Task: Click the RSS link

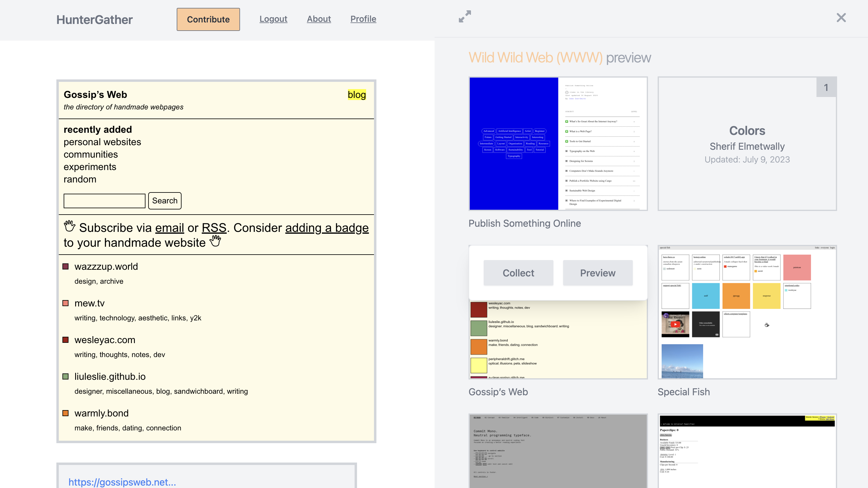Action: point(214,228)
